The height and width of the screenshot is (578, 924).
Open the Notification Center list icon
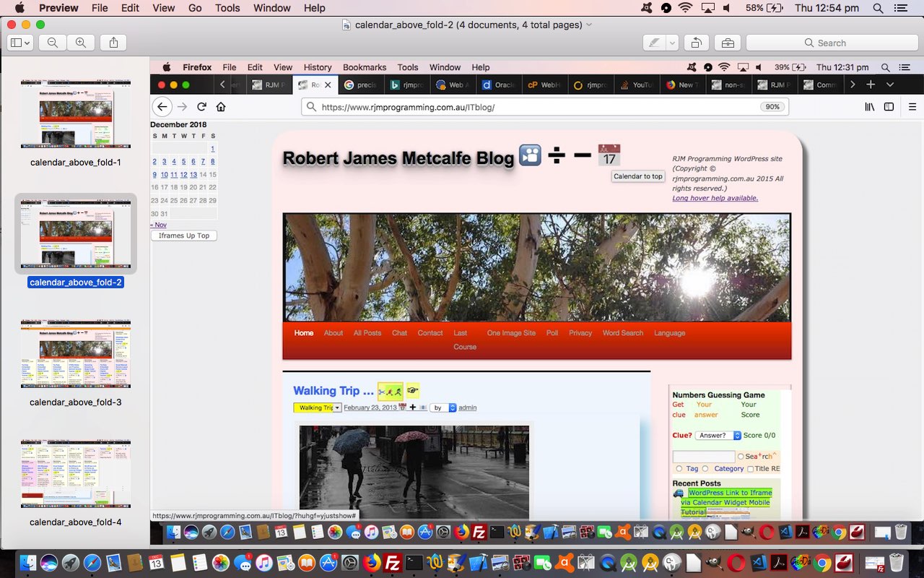point(902,8)
